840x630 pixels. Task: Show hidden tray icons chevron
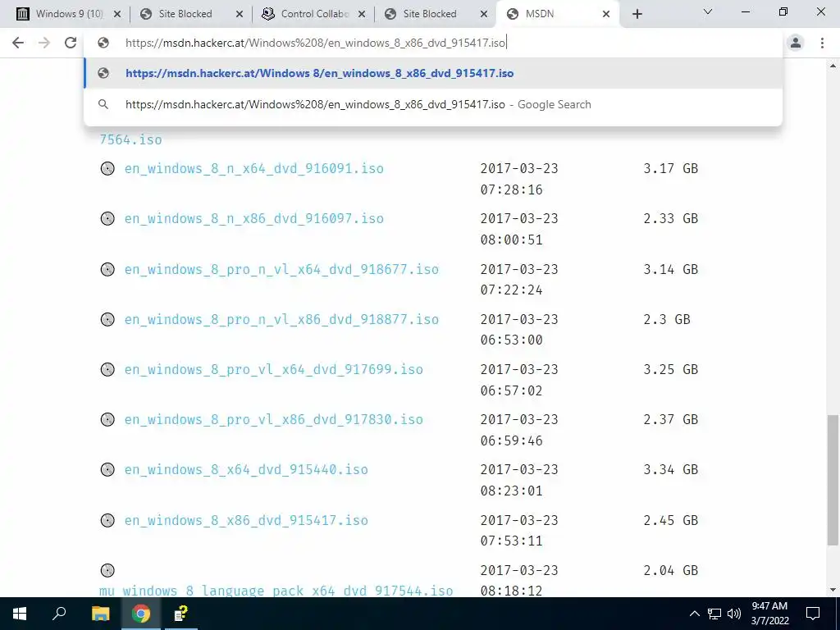click(694, 614)
